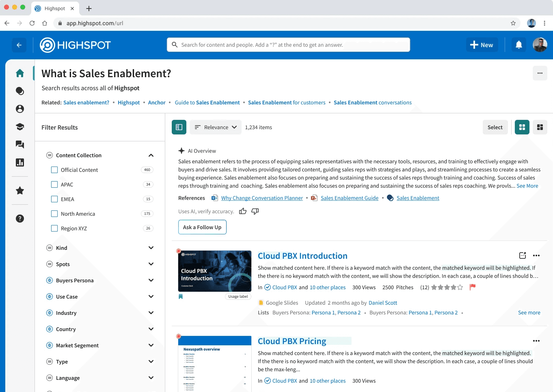Give thumbs down to AI Overview
The width and height of the screenshot is (553, 392).
click(x=255, y=211)
